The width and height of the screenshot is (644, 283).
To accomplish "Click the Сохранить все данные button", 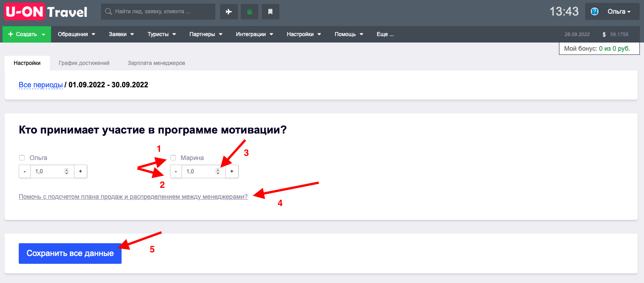I will pos(70,253).
